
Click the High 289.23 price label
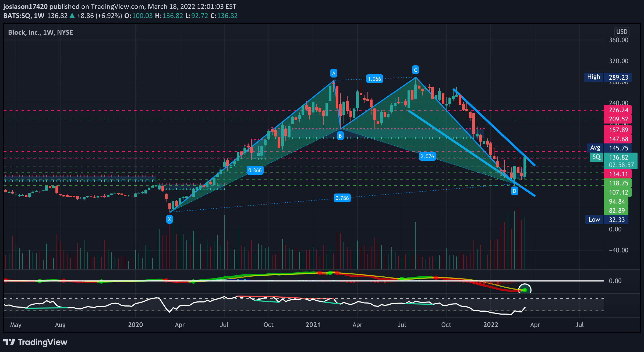click(608, 77)
